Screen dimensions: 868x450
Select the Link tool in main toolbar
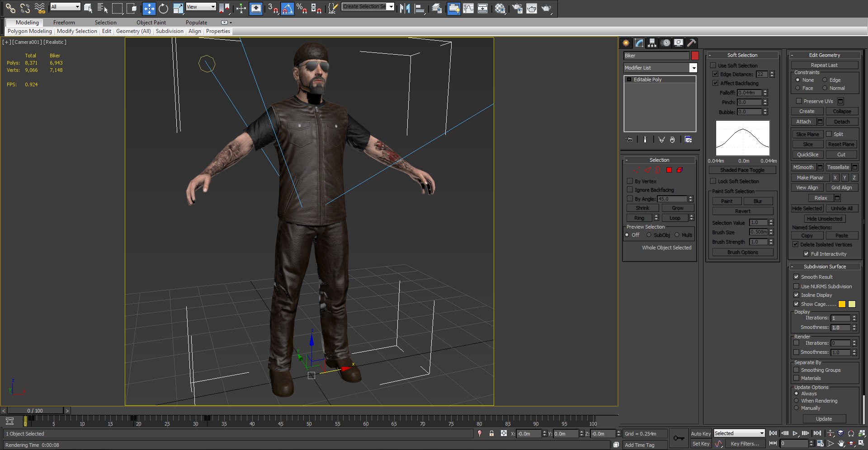[x=10, y=8]
